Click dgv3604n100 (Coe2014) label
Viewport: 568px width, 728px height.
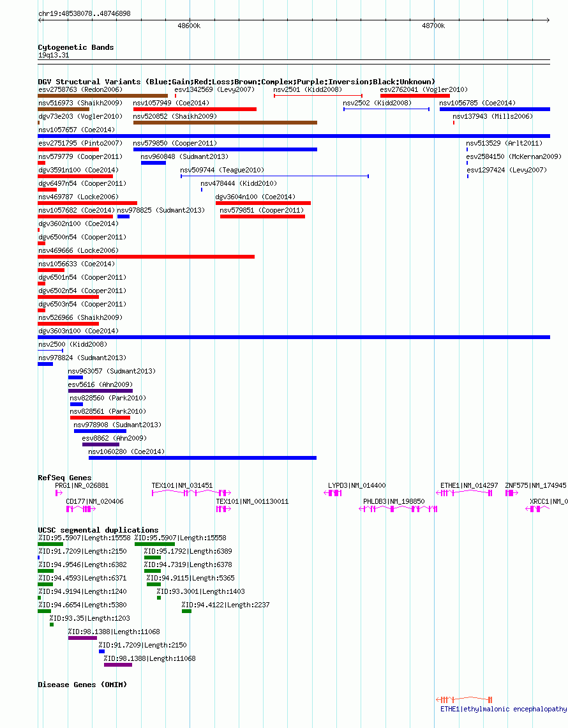click(x=255, y=197)
